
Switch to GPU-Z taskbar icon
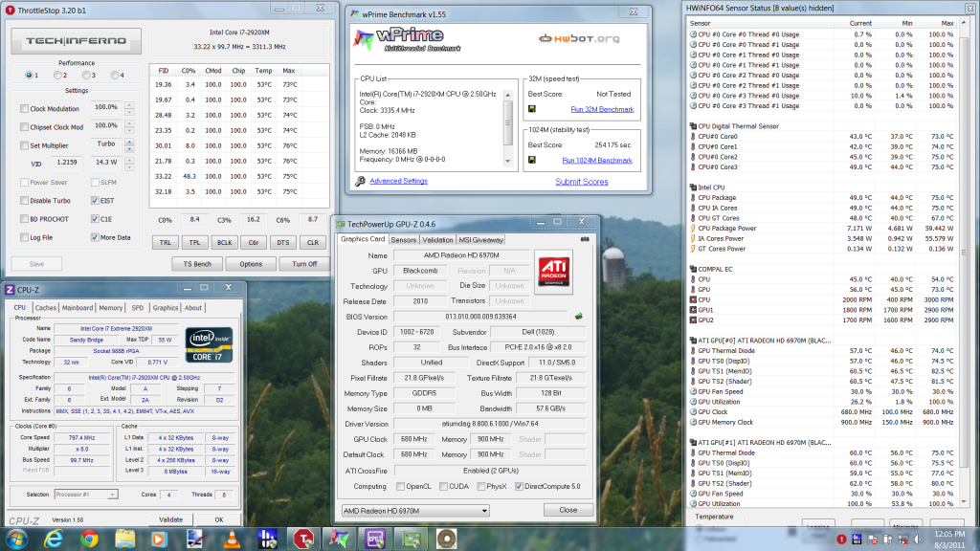coord(411,539)
